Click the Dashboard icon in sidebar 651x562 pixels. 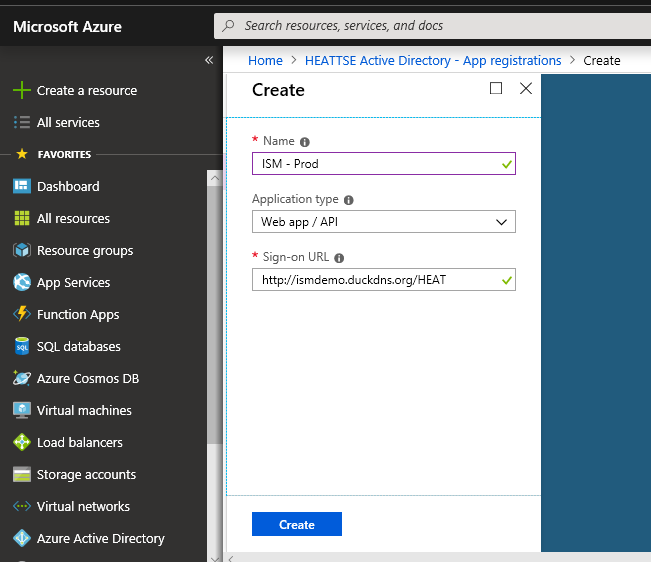coord(21,186)
